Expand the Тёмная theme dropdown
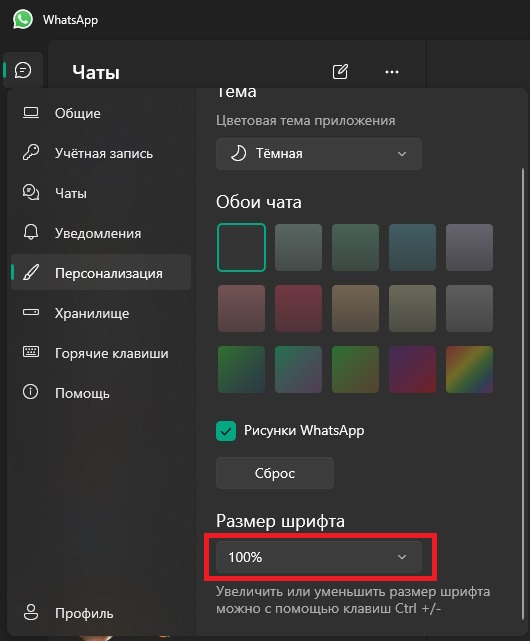This screenshot has width=530, height=641. (319, 154)
